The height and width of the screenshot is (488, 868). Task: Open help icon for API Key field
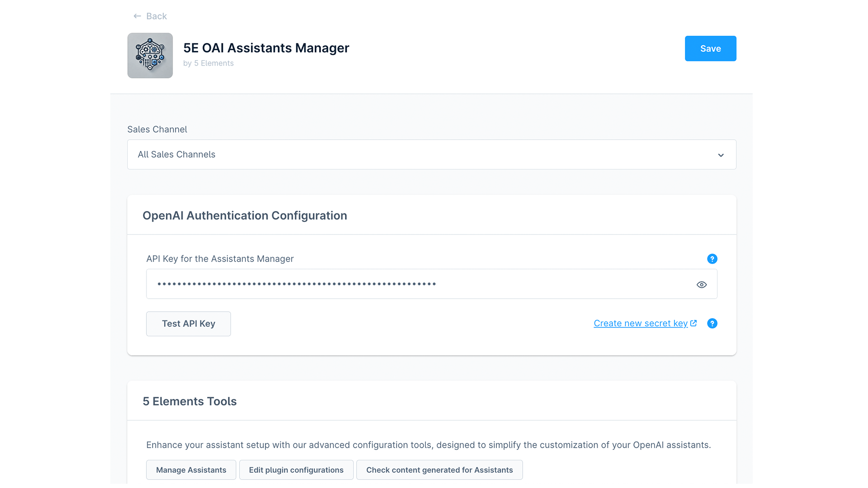tap(712, 259)
